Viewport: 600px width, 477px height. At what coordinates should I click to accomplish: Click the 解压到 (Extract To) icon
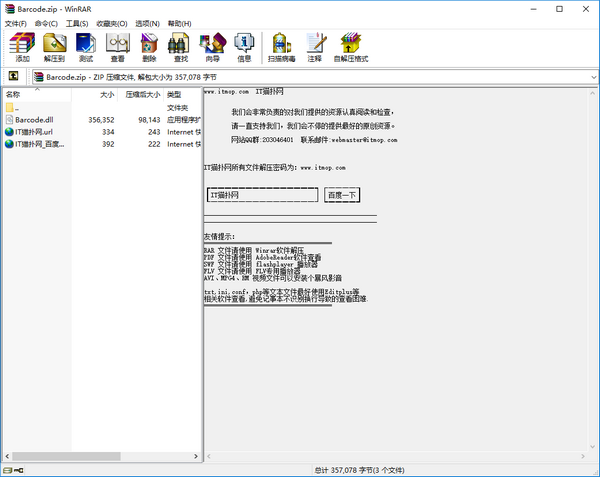click(54, 47)
